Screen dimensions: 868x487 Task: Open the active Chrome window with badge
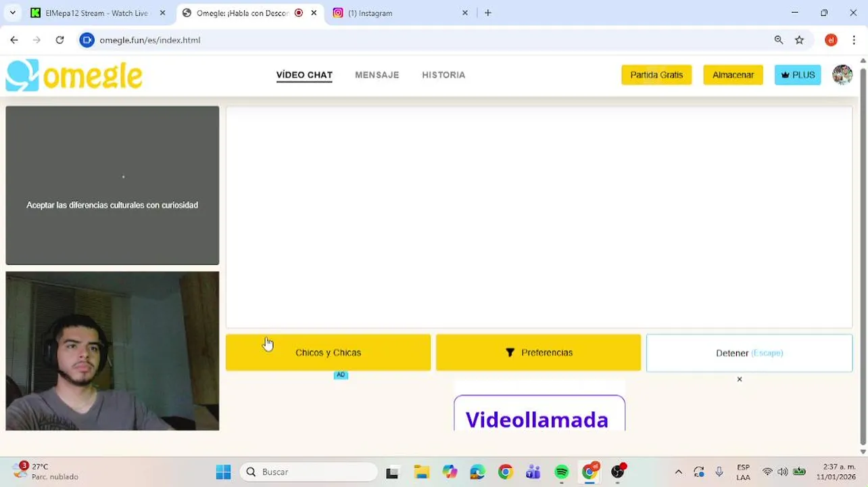coord(590,472)
